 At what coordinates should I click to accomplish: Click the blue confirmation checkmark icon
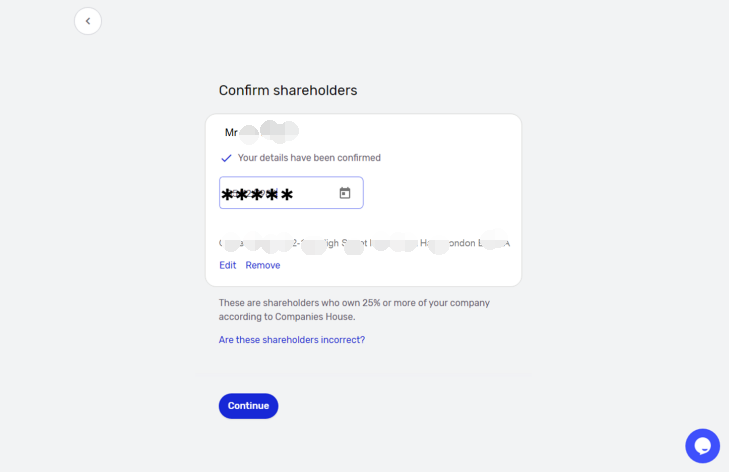tap(226, 158)
